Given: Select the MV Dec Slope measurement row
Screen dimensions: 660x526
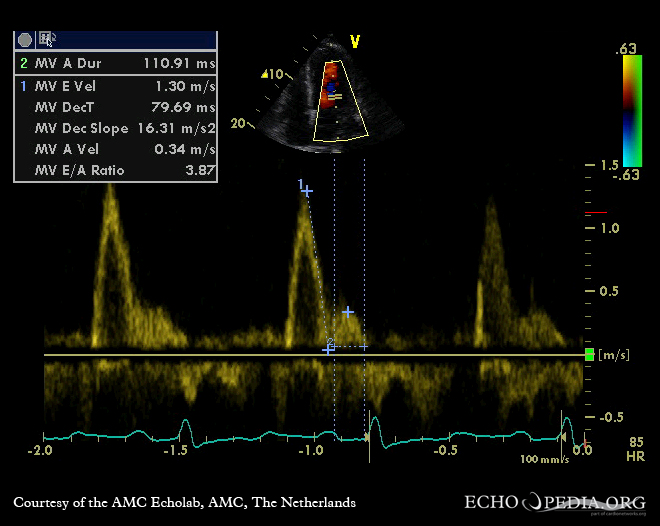Looking at the screenshot, I should click(115, 128).
